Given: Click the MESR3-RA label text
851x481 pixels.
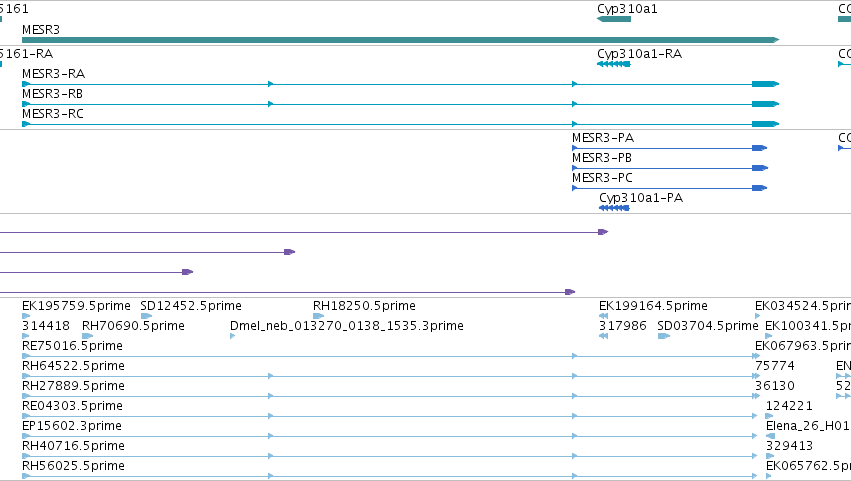Looking at the screenshot, I should [53, 74].
